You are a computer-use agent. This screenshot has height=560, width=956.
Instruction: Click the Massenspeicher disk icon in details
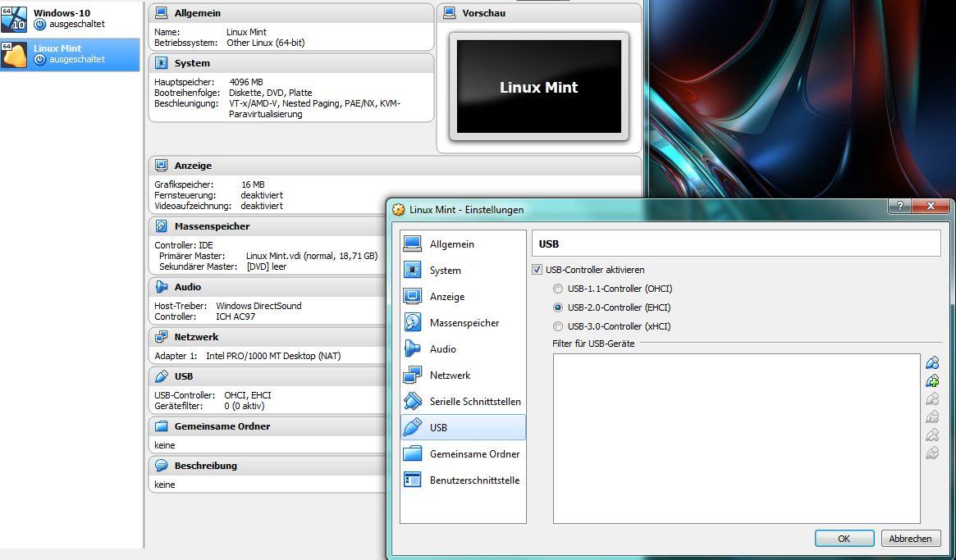coord(161,226)
